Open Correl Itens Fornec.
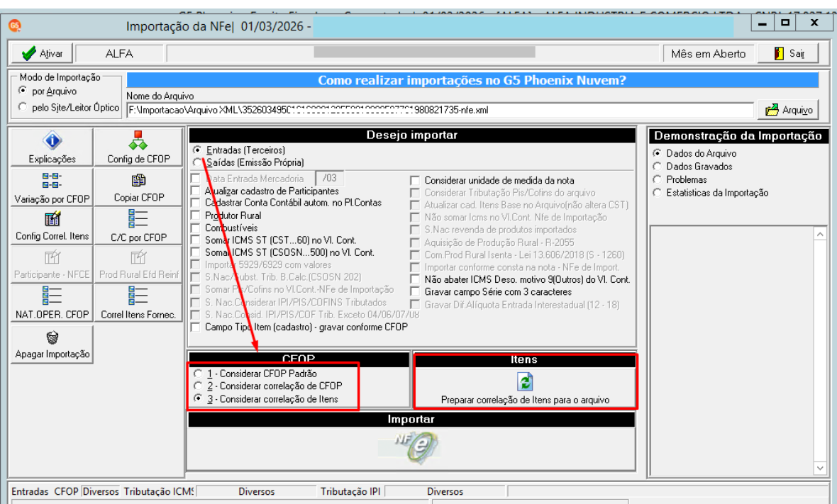The width and height of the screenshot is (837, 504). point(138,303)
